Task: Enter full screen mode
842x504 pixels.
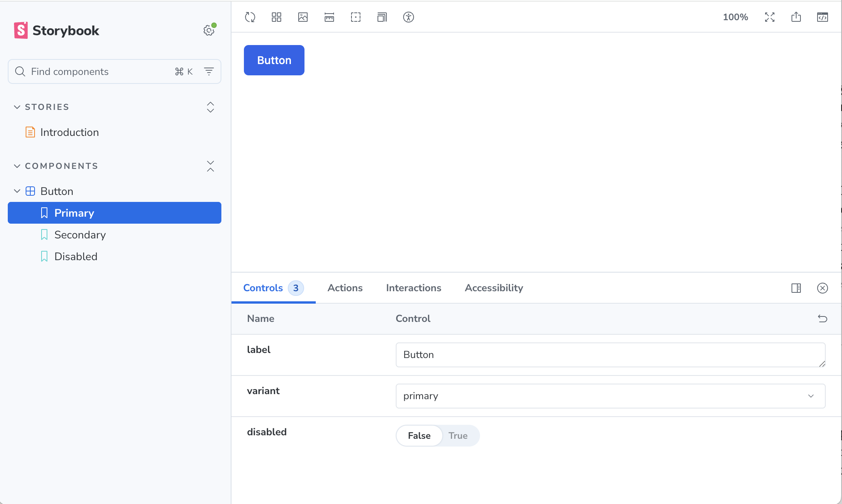Action: [770, 17]
